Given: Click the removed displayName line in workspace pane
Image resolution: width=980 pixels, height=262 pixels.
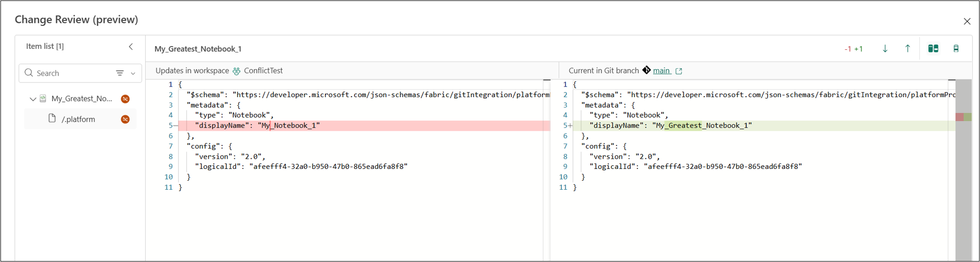Looking at the screenshot, I should tap(364, 126).
